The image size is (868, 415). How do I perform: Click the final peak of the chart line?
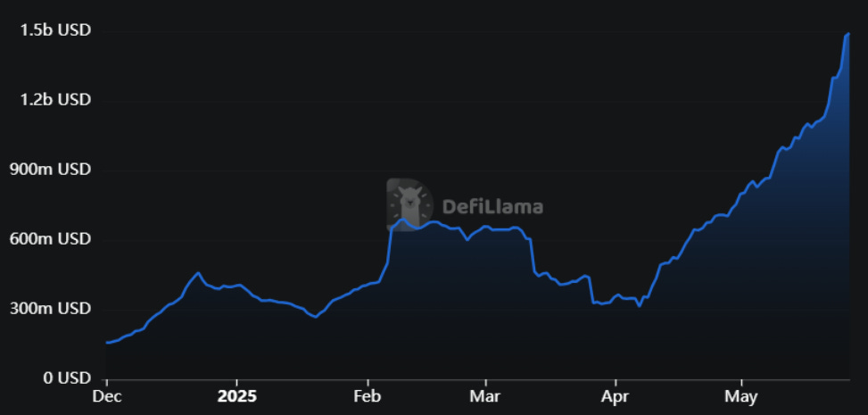848,34
